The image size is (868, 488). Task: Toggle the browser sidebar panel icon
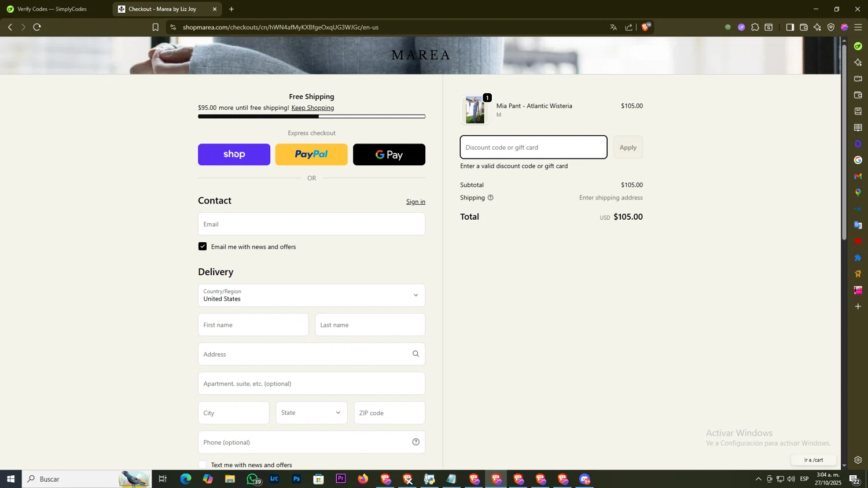click(x=790, y=27)
